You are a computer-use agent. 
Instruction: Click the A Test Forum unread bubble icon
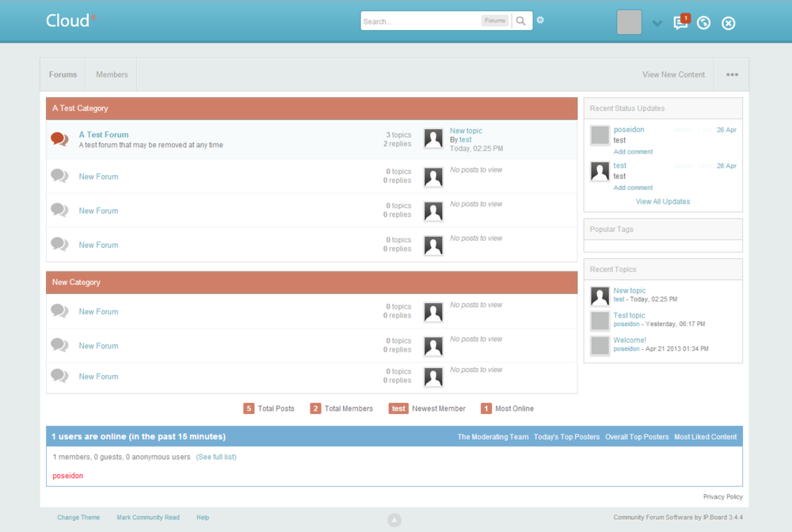click(x=59, y=139)
